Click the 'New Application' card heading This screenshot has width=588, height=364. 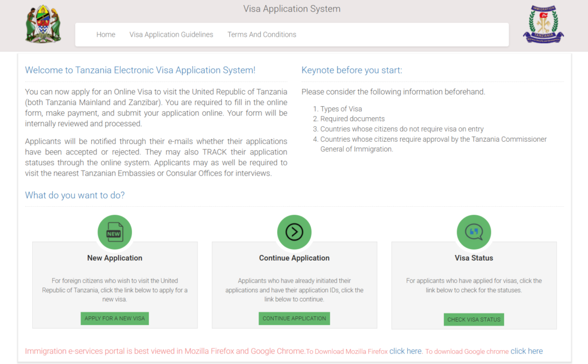(x=115, y=258)
